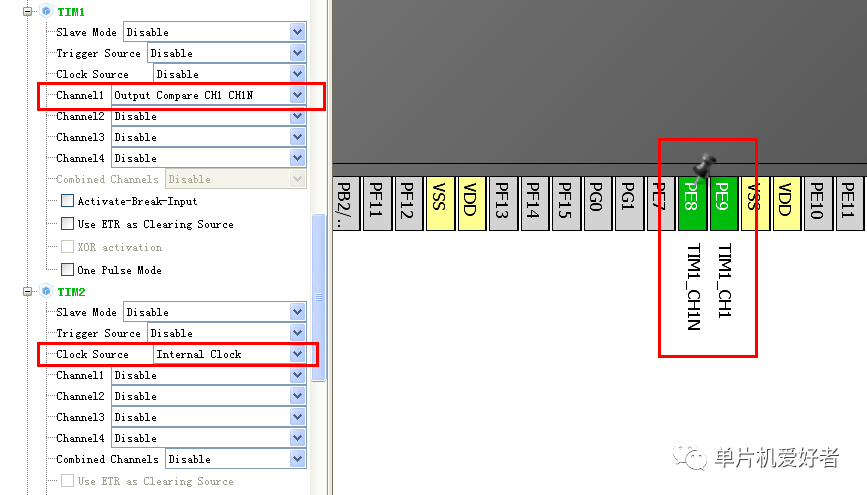
Task: Open TIM1 Channel4 dropdown
Action: pos(208,158)
